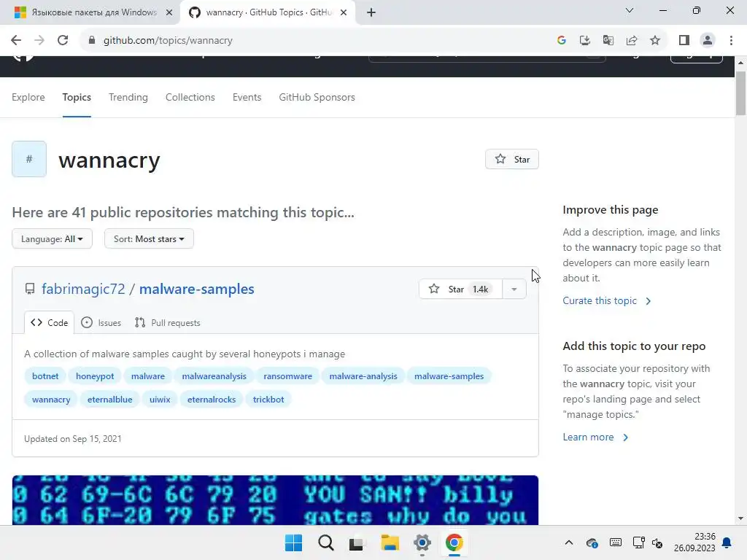Viewport: 747px width, 560px height.
Task: Star the malware-samples repository
Action: pyautogui.click(x=460, y=289)
